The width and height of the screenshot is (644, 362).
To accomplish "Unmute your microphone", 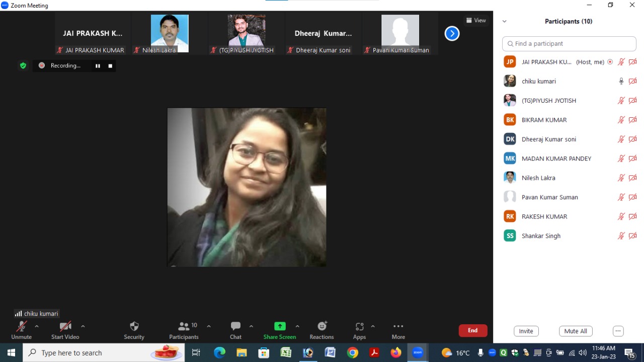I will pyautogui.click(x=21, y=330).
